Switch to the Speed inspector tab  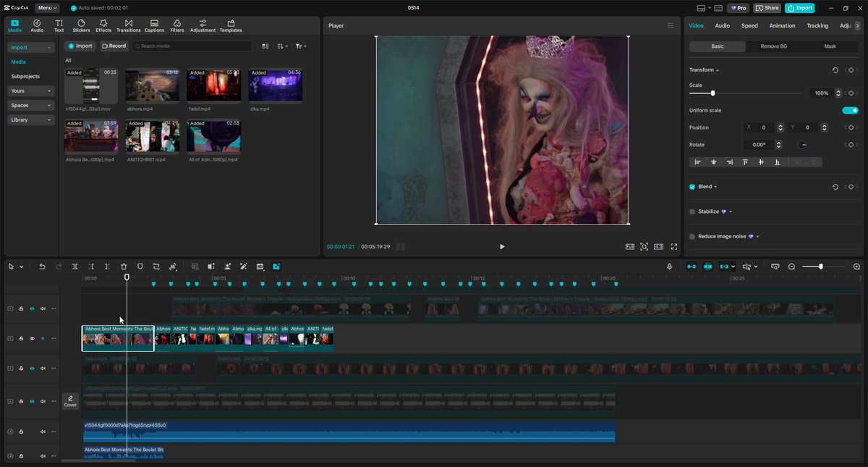click(x=749, y=25)
